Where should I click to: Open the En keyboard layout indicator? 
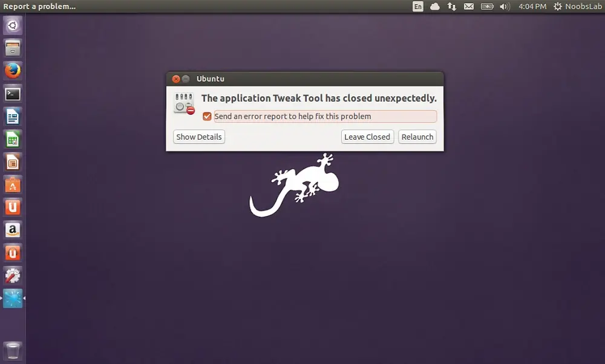click(418, 7)
